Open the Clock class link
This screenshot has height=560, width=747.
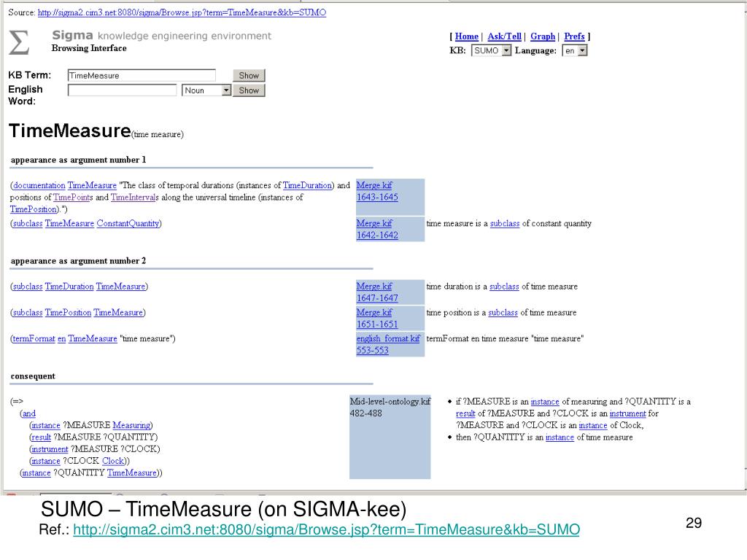coord(113,461)
